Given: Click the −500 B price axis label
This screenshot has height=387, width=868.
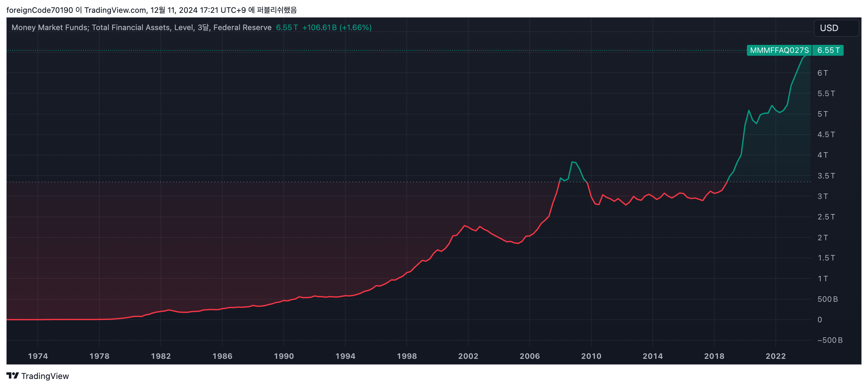Looking at the screenshot, I should pyautogui.click(x=830, y=340).
